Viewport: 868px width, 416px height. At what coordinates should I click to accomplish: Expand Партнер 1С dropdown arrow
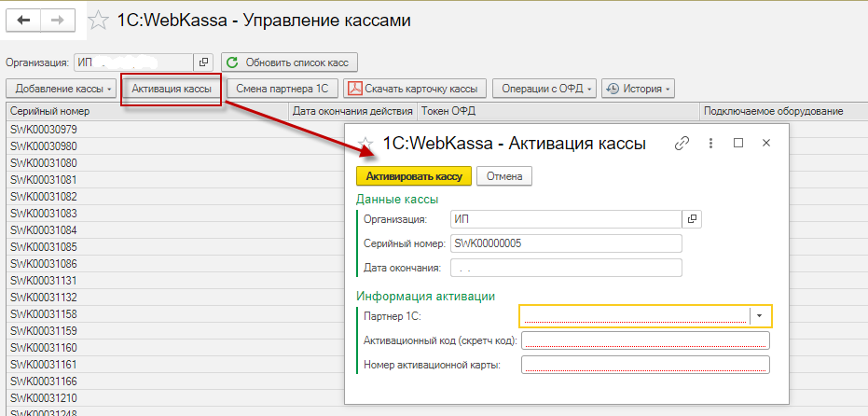(x=760, y=316)
